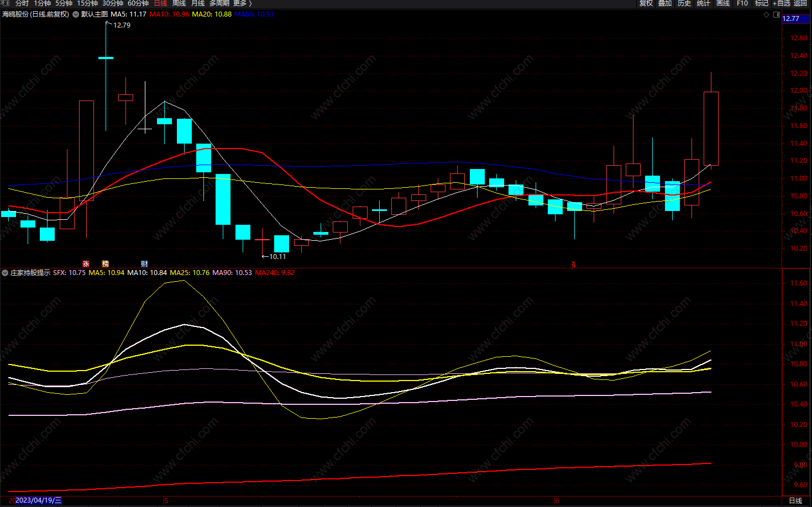
Task: Select the 1分钟 period tab
Action: [x=42, y=3]
